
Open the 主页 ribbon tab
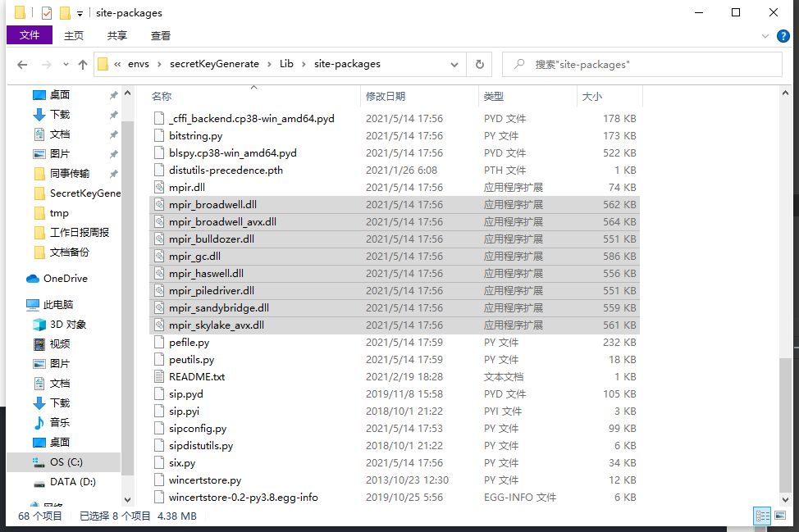(74, 35)
